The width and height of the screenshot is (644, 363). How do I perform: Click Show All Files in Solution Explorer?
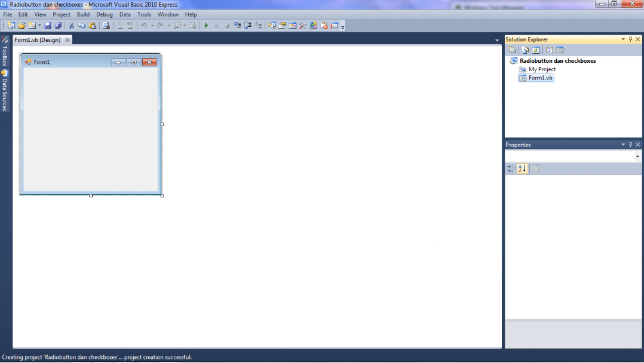coord(525,50)
